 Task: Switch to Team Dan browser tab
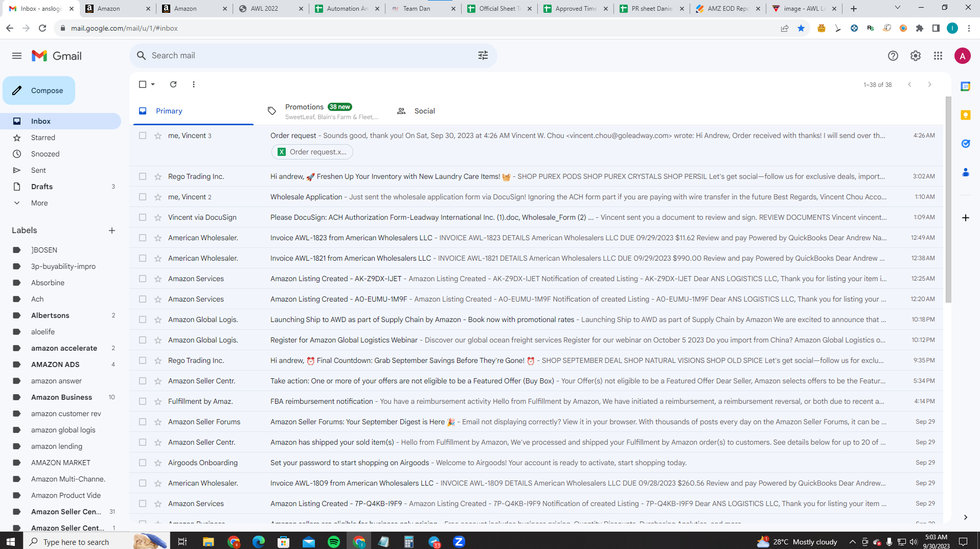point(422,8)
